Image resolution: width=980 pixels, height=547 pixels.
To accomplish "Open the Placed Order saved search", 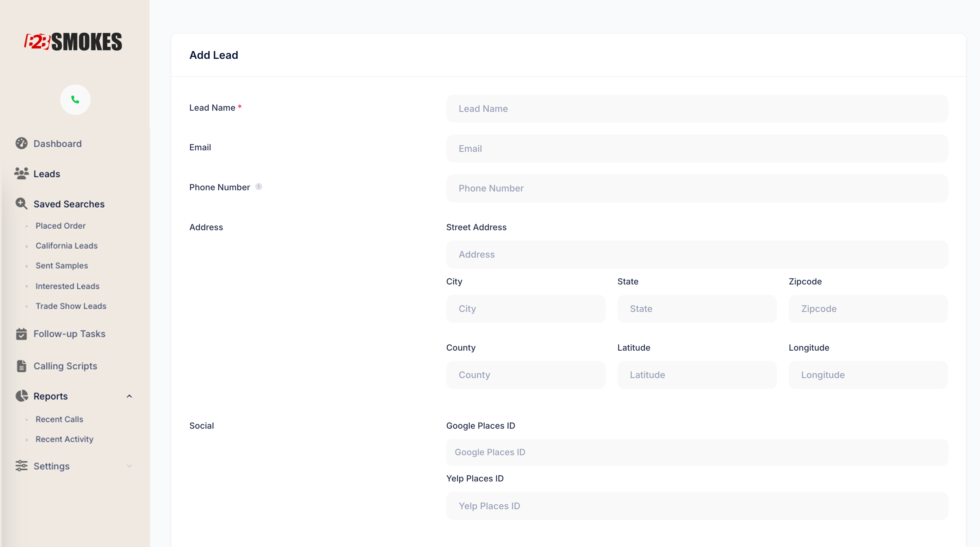I will click(60, 226).
